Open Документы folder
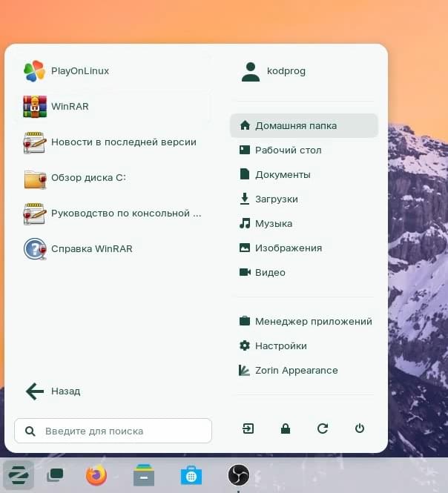 304,174
